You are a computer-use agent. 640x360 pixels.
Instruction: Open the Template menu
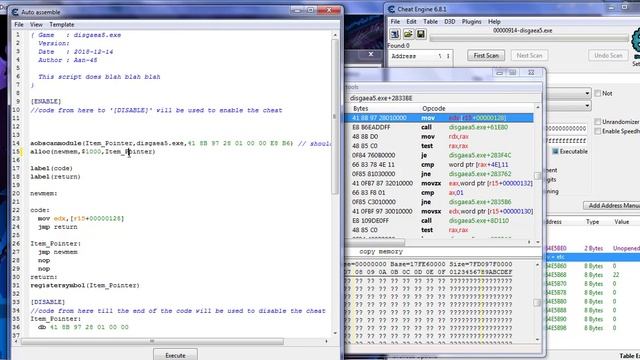(x=62, y=24)
